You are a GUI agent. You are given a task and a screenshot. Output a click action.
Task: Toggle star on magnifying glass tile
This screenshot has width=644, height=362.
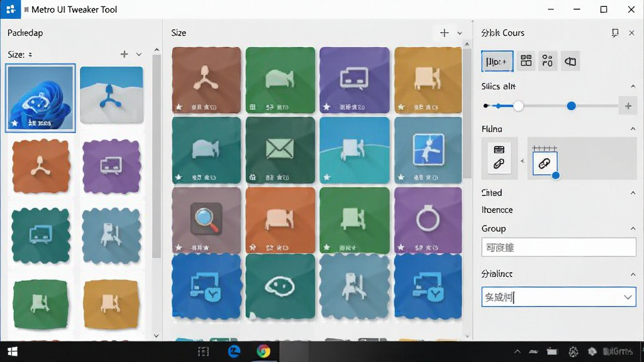[179, 248]
